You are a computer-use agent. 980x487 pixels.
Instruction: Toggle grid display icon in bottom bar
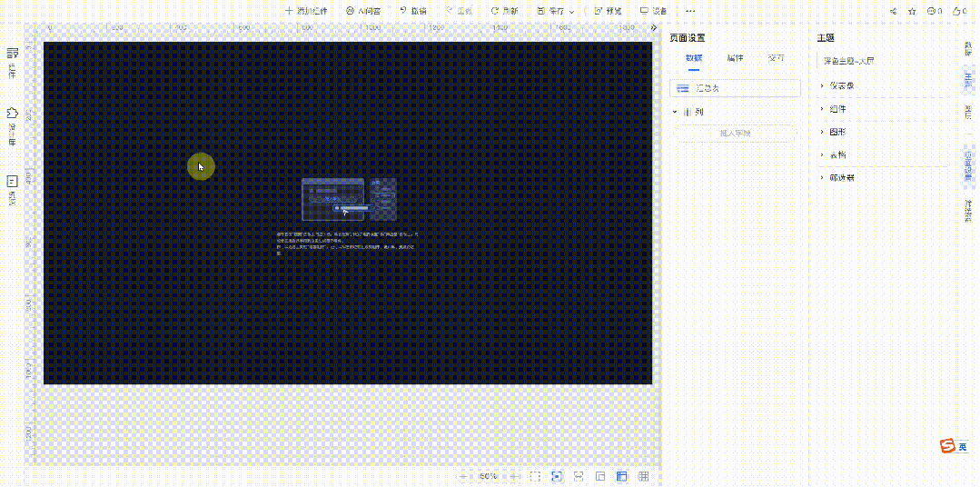[x=643, y=476]
